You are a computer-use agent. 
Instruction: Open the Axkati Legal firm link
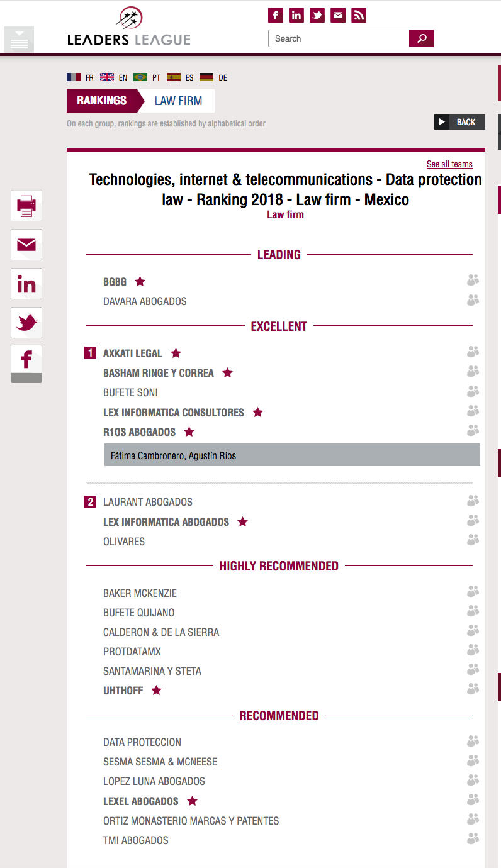133,353
